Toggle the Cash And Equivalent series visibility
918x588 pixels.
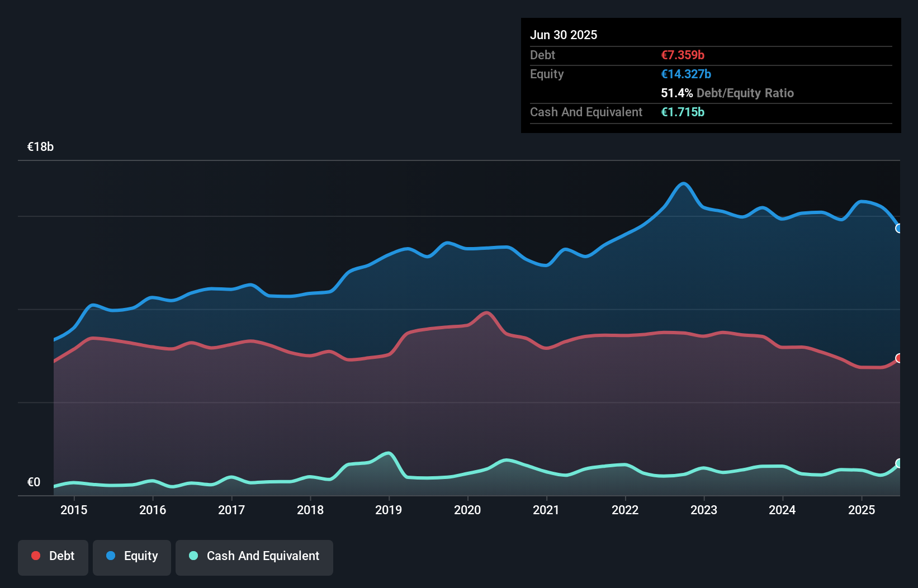[x=254, y=556]
